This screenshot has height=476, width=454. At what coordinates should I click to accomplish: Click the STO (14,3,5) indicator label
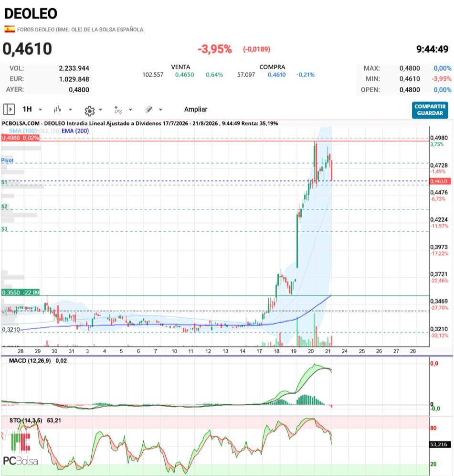[x=26, y=421]
